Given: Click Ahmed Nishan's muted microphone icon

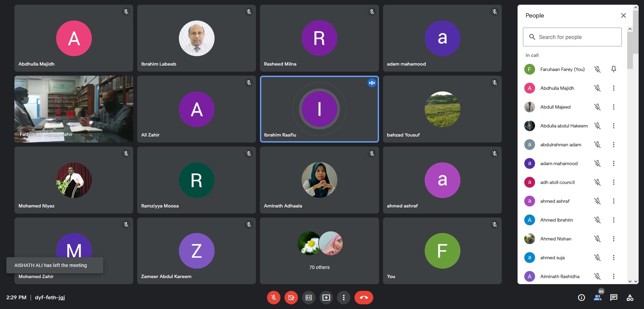Looking at the screenshot, I should [x=597, y=239].
